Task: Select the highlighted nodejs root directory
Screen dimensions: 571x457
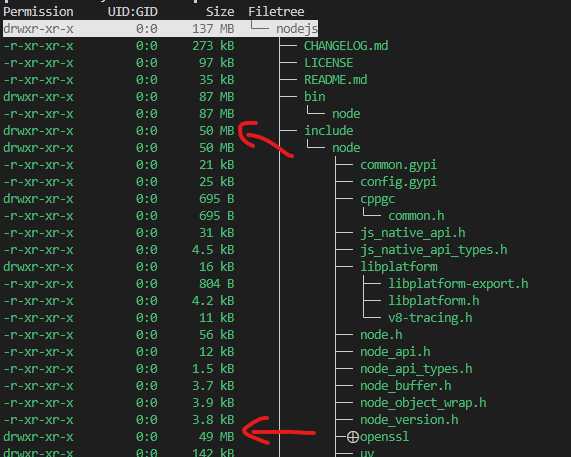Action: 160,28
